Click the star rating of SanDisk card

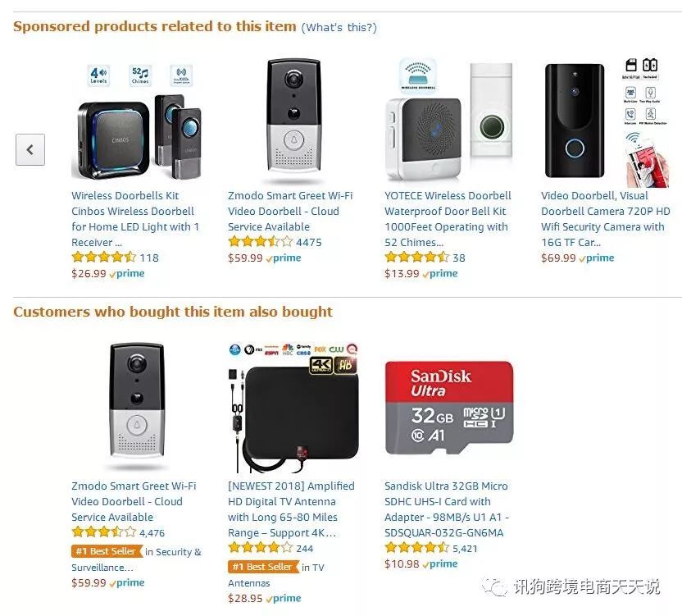[416, 548]
